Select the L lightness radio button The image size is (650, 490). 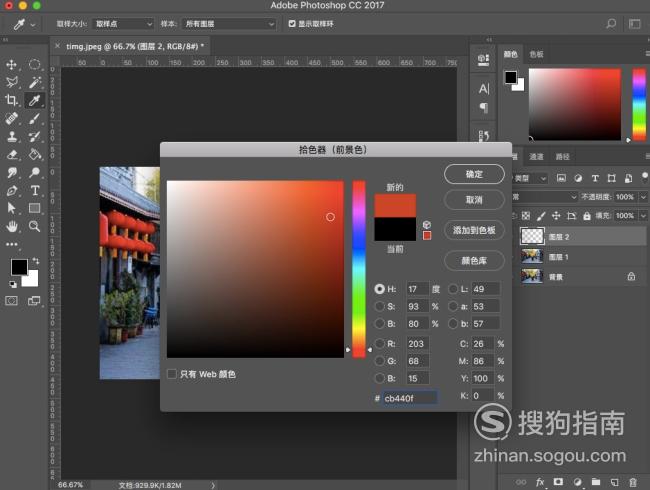click(453, 289)
